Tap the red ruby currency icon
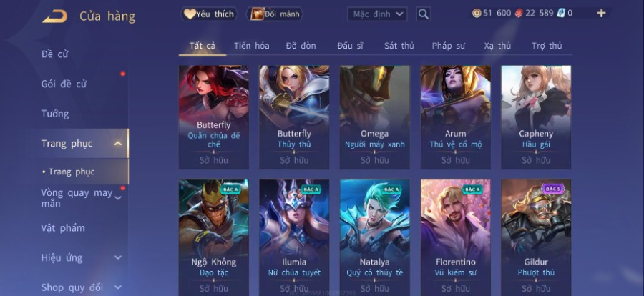Image resolution: width=644 pixels, height=296 pixels. coord(519,13)
